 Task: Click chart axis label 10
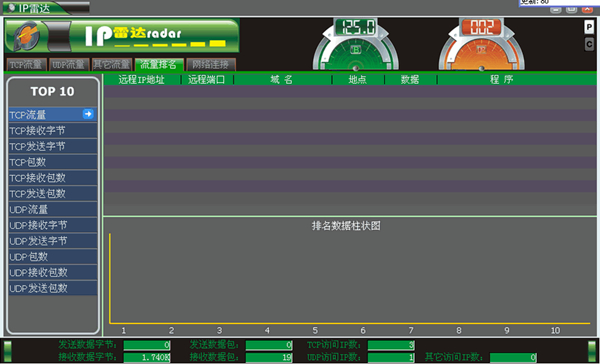coord(555,331)
